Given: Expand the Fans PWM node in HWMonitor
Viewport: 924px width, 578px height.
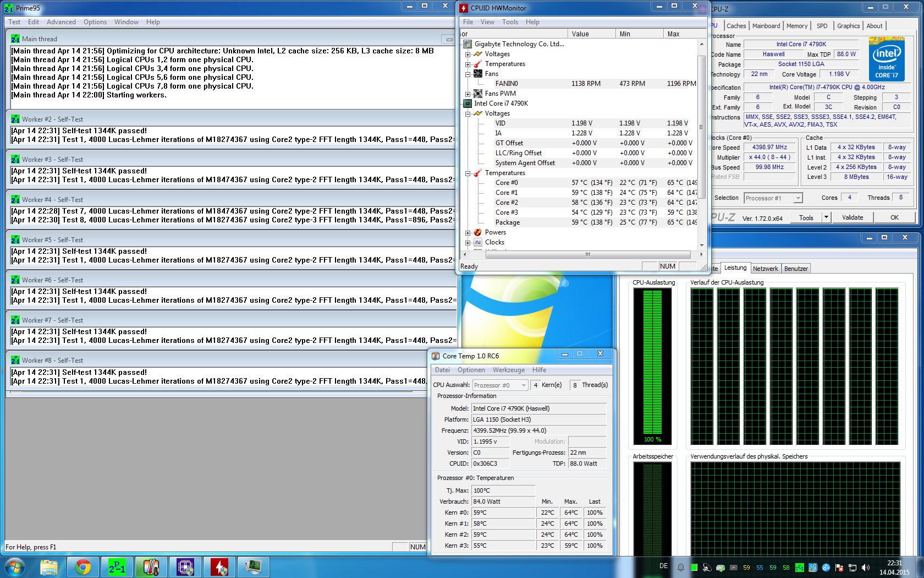Looking at the screenshot, I should 468,94.
